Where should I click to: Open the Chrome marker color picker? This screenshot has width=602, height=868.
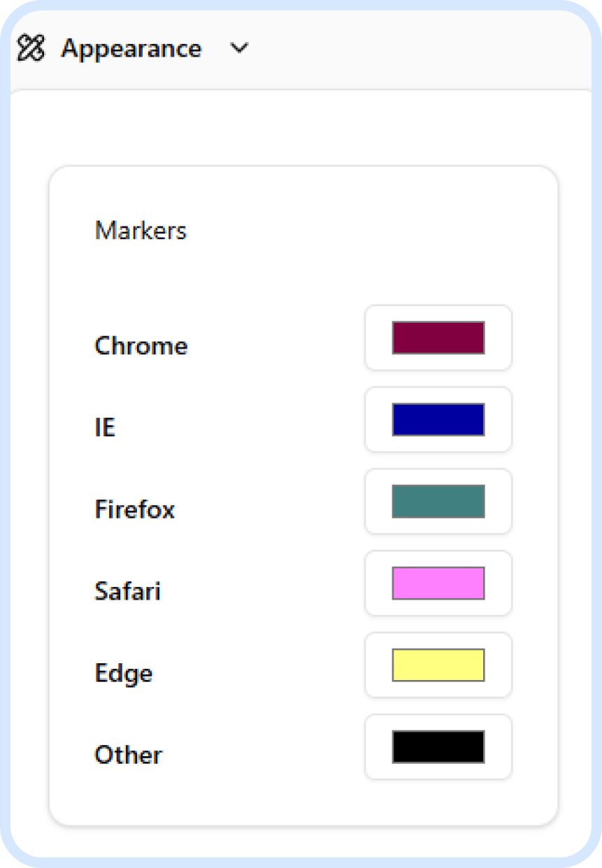coord(438,338)
